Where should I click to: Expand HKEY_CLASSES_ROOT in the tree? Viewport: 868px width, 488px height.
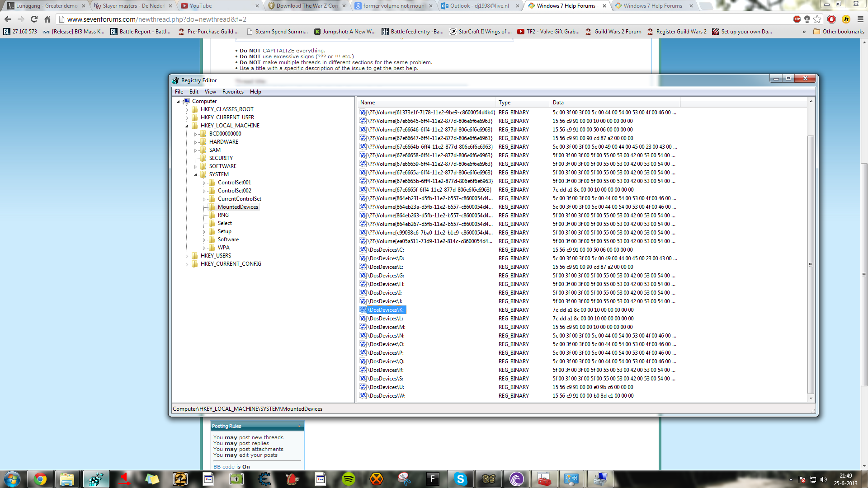187,110
